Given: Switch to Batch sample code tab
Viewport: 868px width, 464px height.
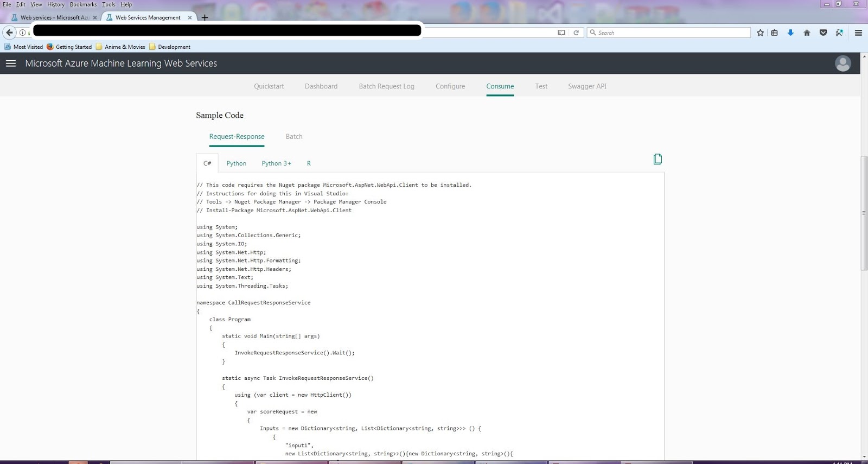Looking at the screenshot, I should click(x=294, y=137).
